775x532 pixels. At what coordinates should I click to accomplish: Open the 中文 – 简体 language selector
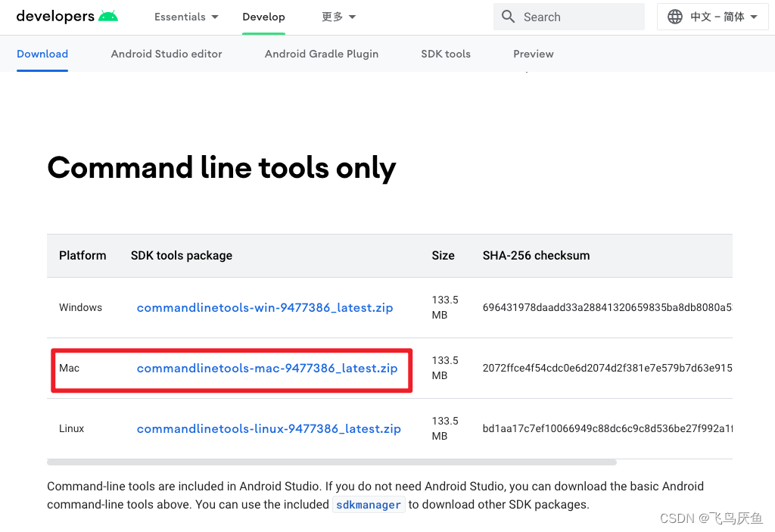[x=712, y=17]
